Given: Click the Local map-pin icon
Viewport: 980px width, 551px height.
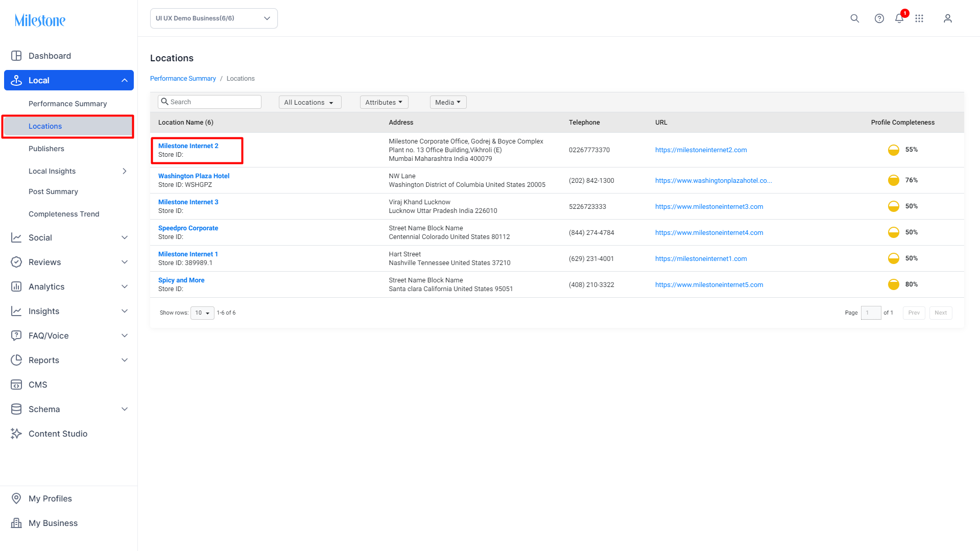Looking at the screenshot, I should click(16, 80).
